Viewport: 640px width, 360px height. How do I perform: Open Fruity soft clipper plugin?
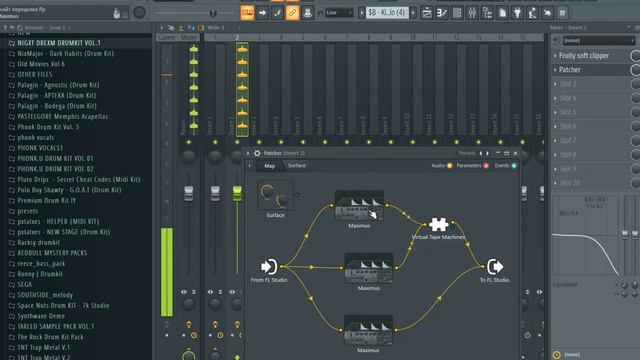tap(584, 56)
